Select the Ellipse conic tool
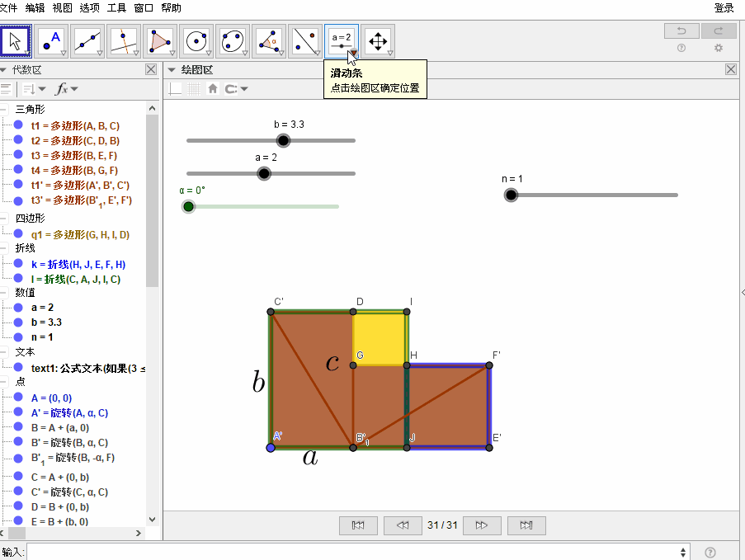The image size is (745, 560). tap(233, 41)
